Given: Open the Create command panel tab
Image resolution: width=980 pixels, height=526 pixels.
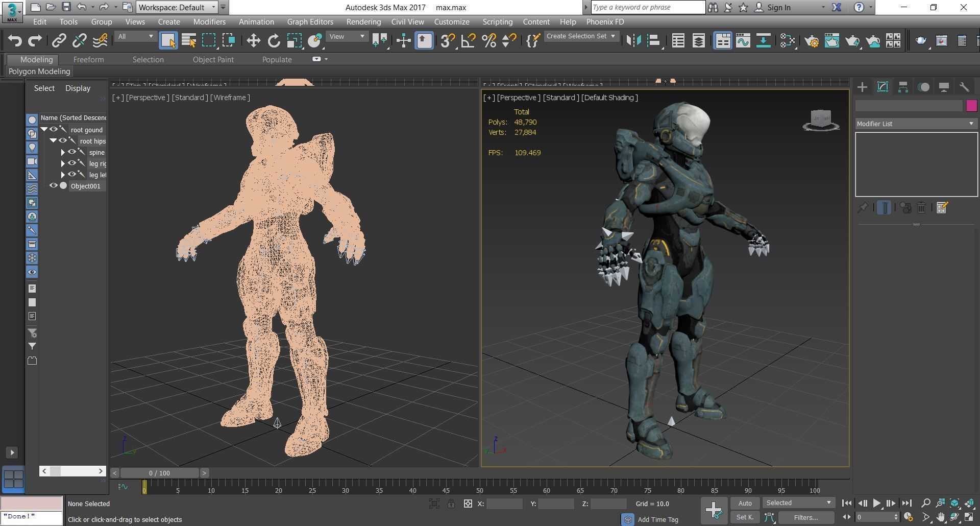Looking at the screenshot, I should 862,87.
